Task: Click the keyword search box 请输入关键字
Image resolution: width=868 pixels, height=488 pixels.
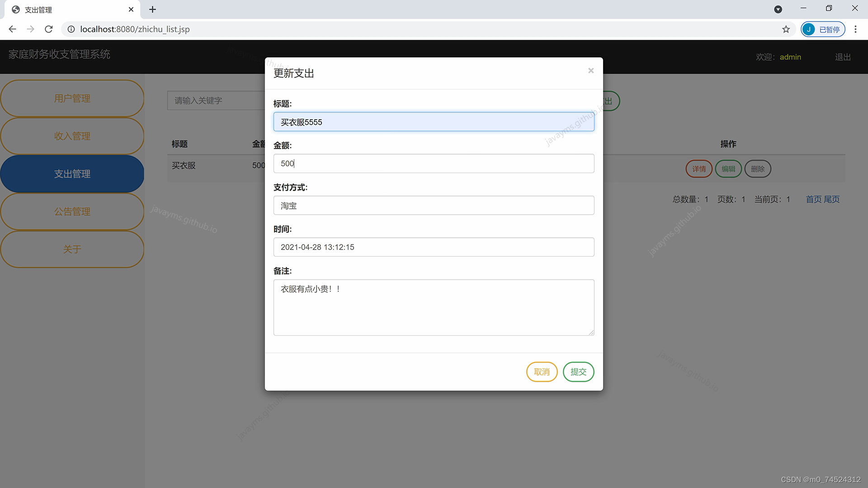Action: [x=216, y=100]
